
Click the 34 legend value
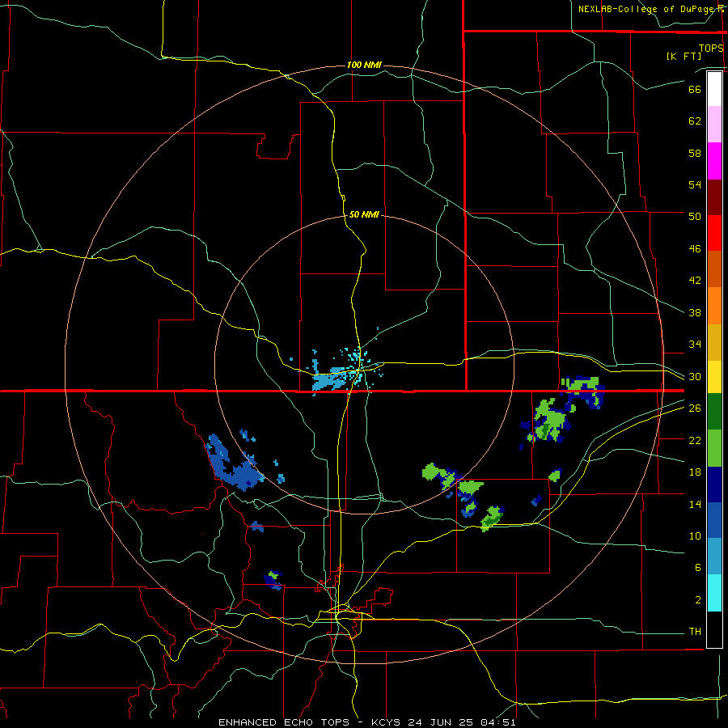tap(695, 345)
